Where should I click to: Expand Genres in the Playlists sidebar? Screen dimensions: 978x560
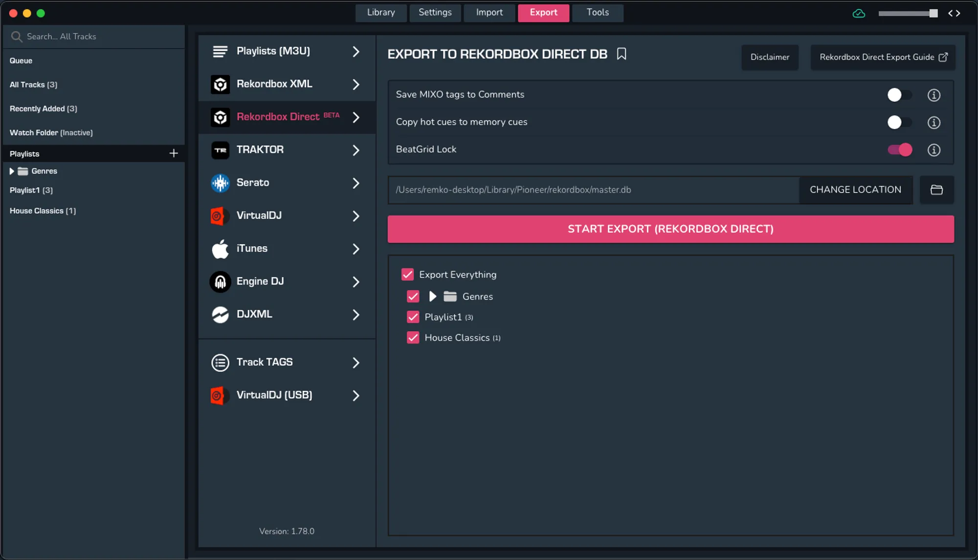pos(12,171)
